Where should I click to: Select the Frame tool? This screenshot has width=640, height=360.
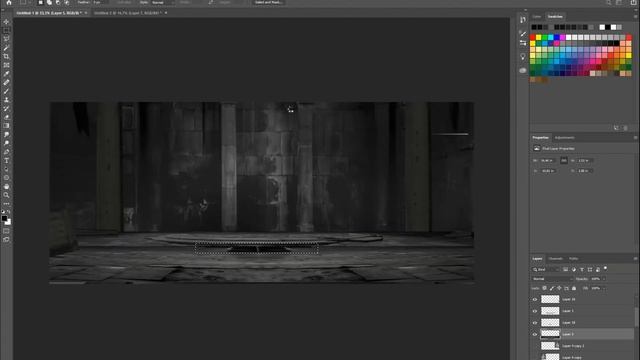[x=6, y=65]
